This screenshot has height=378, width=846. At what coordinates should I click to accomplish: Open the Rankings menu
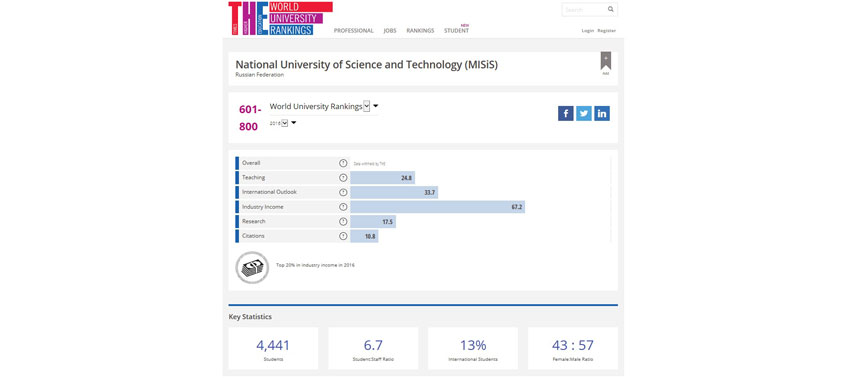420,31
